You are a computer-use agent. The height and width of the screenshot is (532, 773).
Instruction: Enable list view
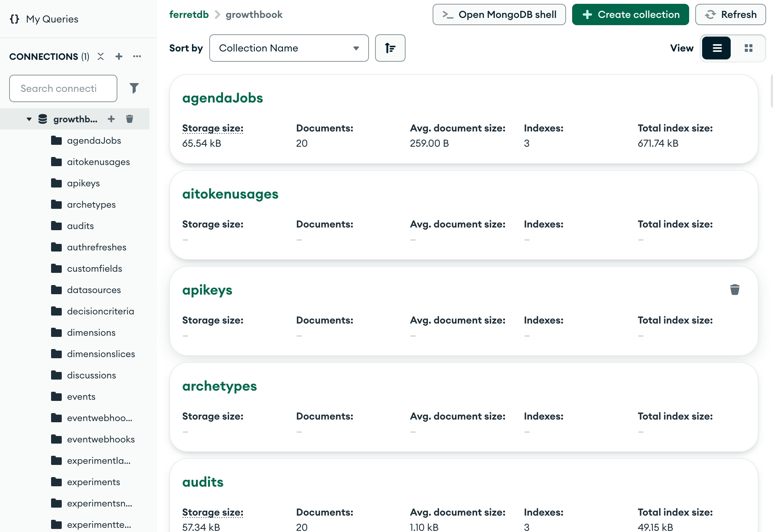717,48
